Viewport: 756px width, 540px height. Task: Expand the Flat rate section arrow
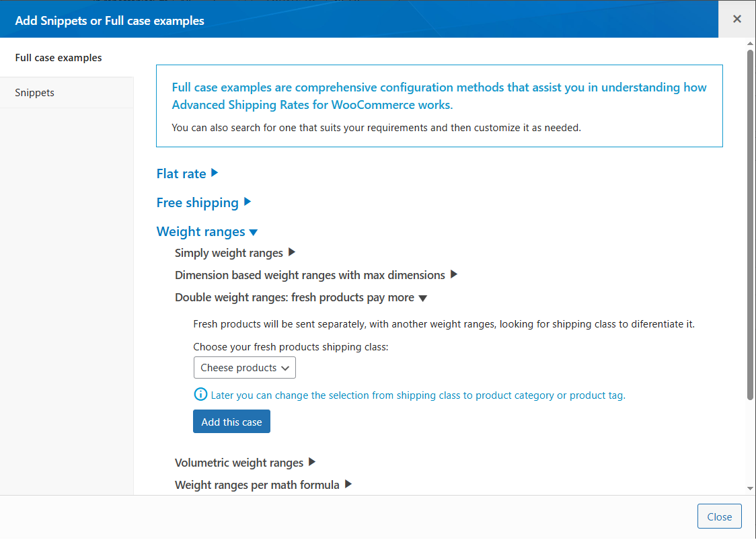(x=215, y=173)
